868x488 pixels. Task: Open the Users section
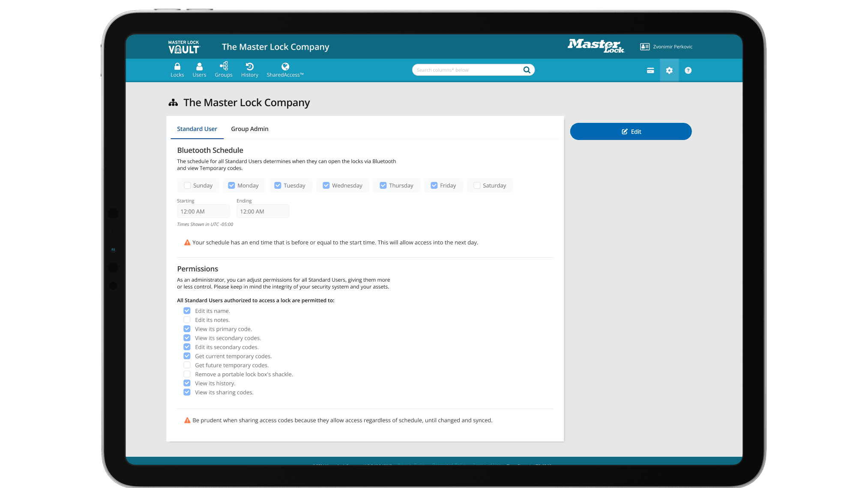[x=199, y=70]
